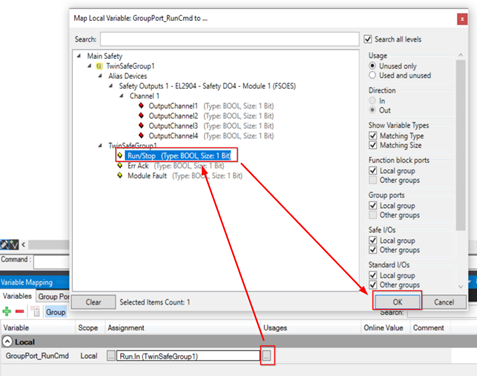Click the delete icon beside Group button

click(x=36, y=312)
